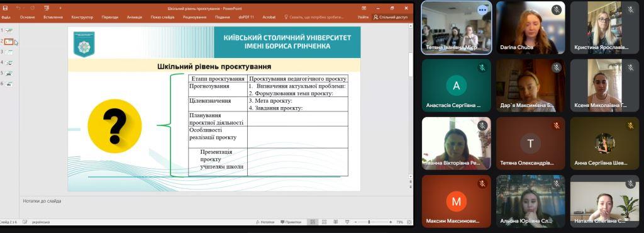The image size is (644, 233).
Task: Switch to the Показ слайдів tab
Action: pyautogui.click(x=163, y=17)
